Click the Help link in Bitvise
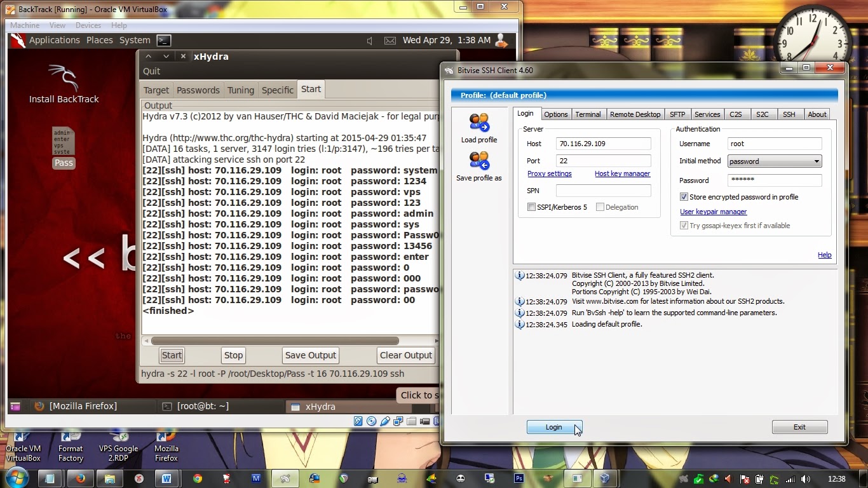 click(x=824, y=255)
